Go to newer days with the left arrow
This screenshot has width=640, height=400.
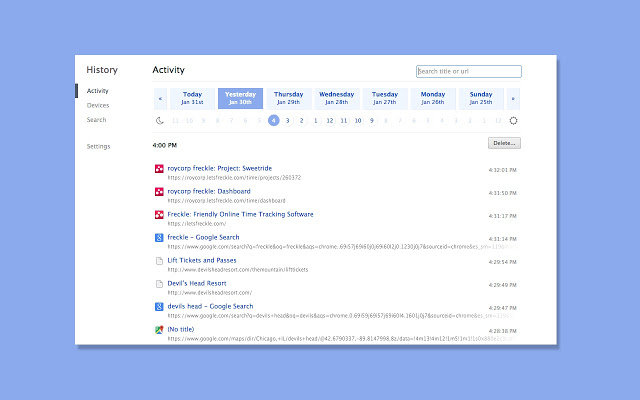point(160,98)
